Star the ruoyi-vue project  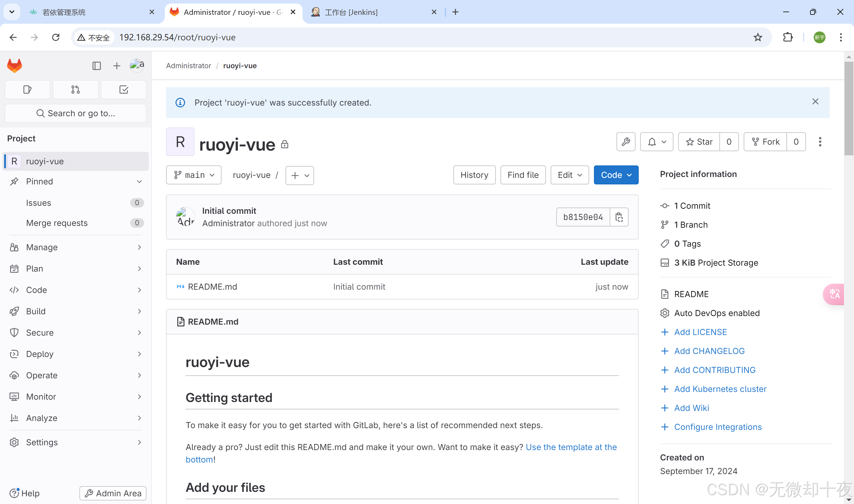pos(699,142)
